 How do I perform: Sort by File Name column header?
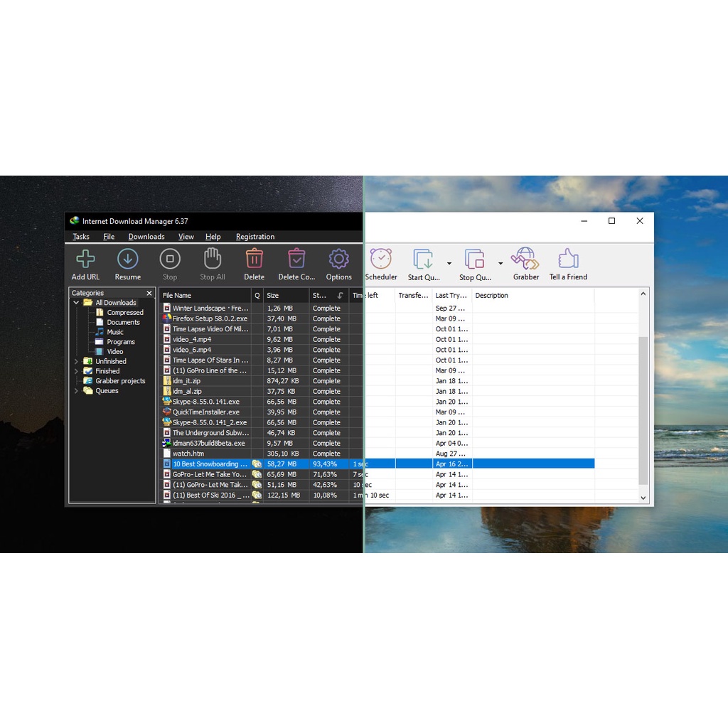(x=205, y=295)
